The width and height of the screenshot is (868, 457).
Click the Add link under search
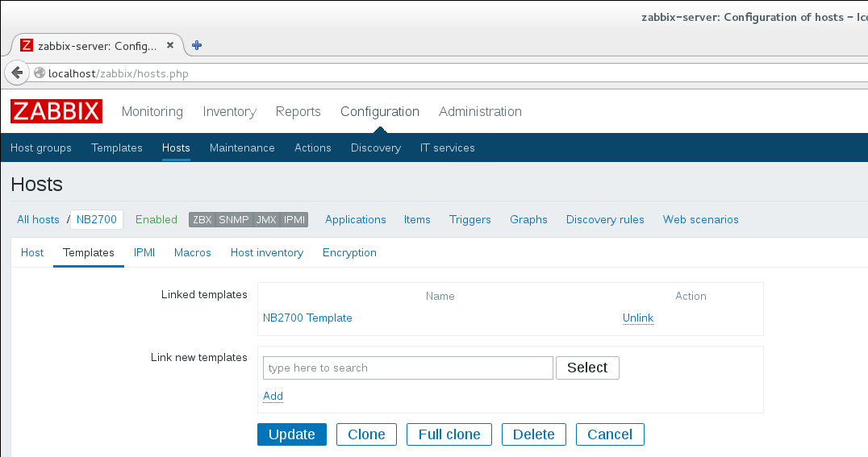tap(273, 396)
